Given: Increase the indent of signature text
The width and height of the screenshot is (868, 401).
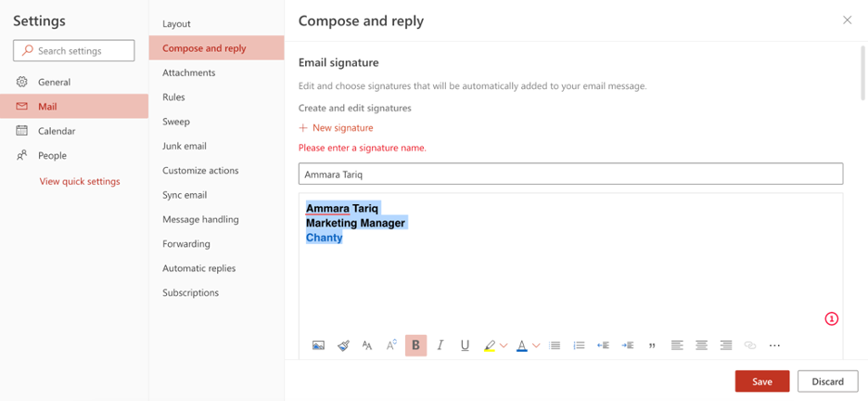Looking at the screenshot, I should pos(628,345).
